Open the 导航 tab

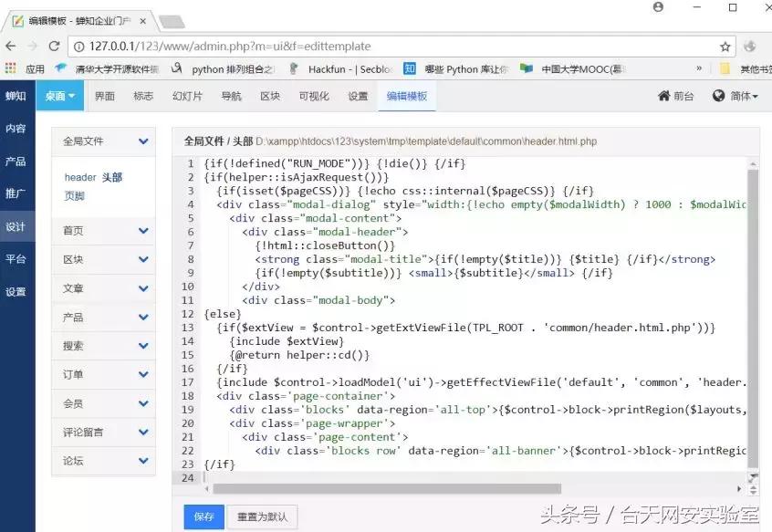click(231, 96)
